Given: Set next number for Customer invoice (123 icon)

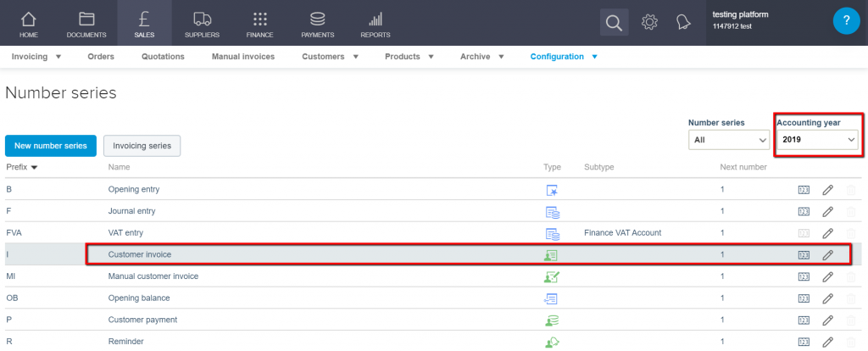Looking at the screenshot, I should [804, 254].
